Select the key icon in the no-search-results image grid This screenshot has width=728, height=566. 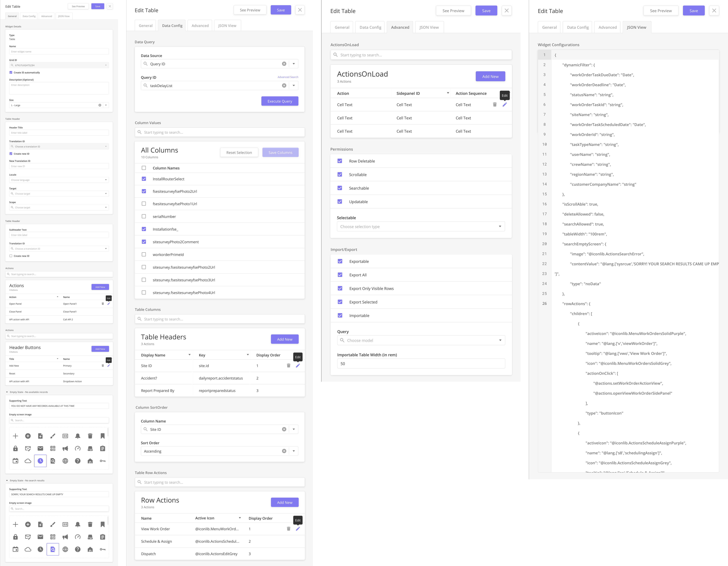pyautogui.click(x=103, y=549)
